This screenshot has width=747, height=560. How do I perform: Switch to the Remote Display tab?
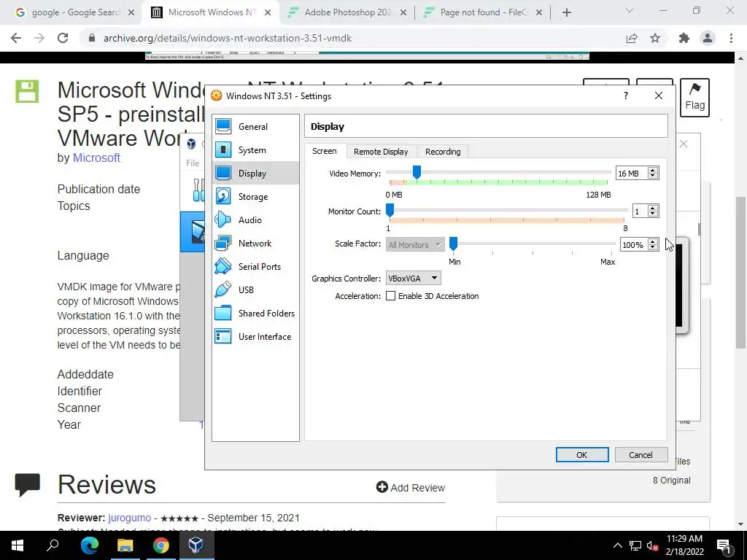tap(381, 152)
